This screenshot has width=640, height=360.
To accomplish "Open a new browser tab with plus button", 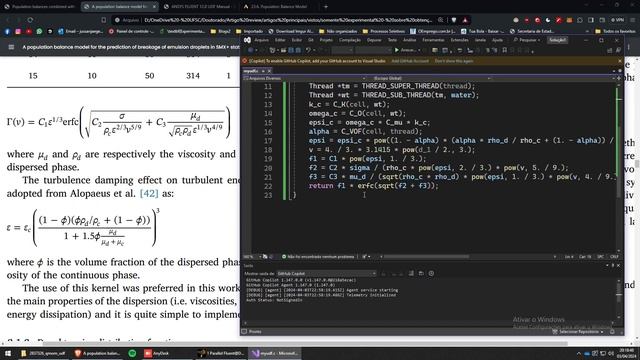I will (326, 7).
